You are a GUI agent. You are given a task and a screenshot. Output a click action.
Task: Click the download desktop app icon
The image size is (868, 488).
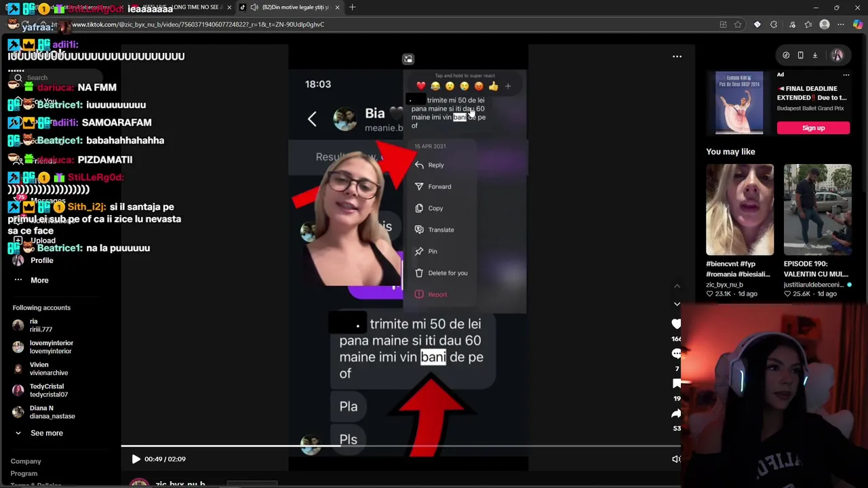click(x=815, y=56)
